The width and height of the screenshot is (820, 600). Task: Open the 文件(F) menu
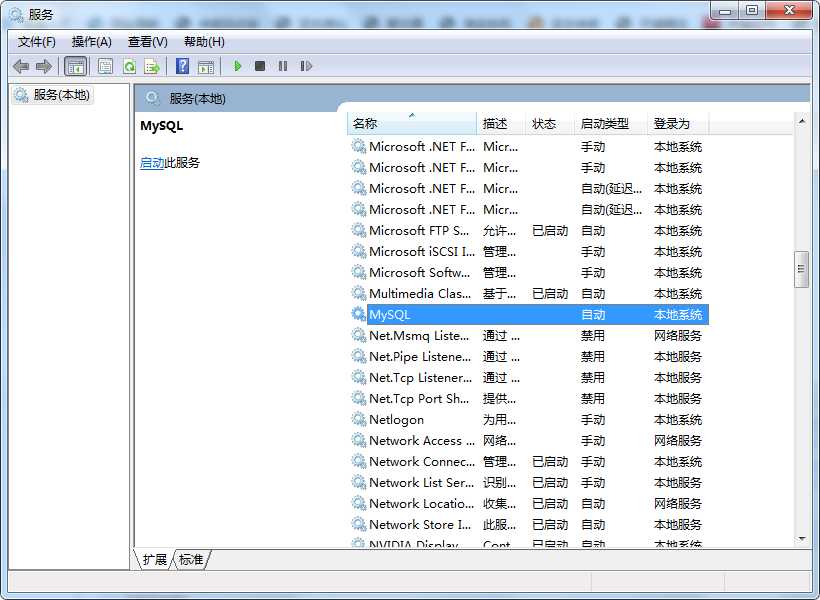[x=37, y=42]
